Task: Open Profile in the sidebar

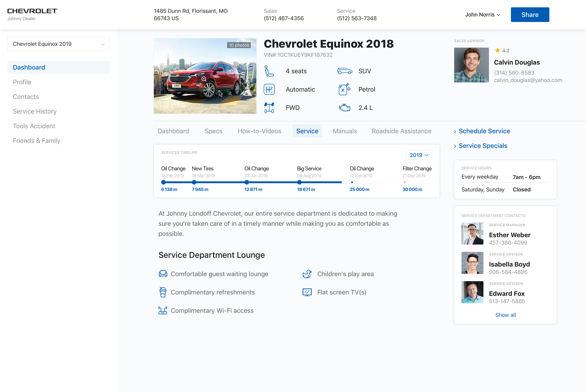Action: pos(22,82)
